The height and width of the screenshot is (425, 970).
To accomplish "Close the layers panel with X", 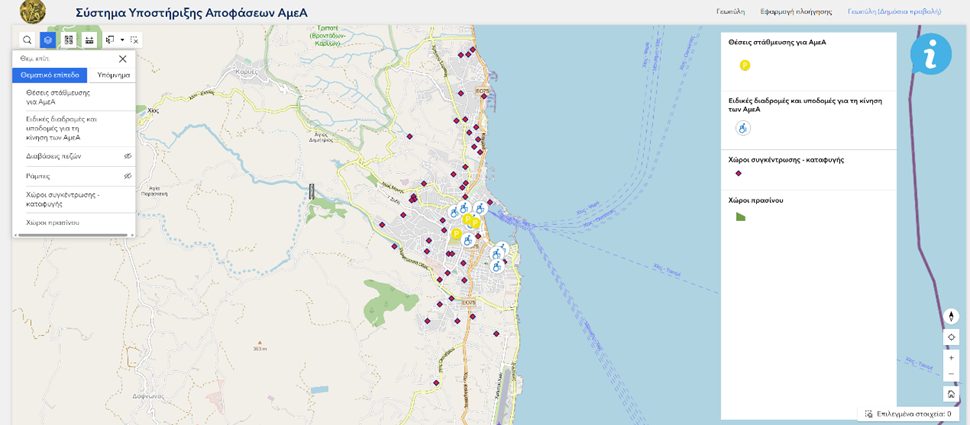I will 123,59.
